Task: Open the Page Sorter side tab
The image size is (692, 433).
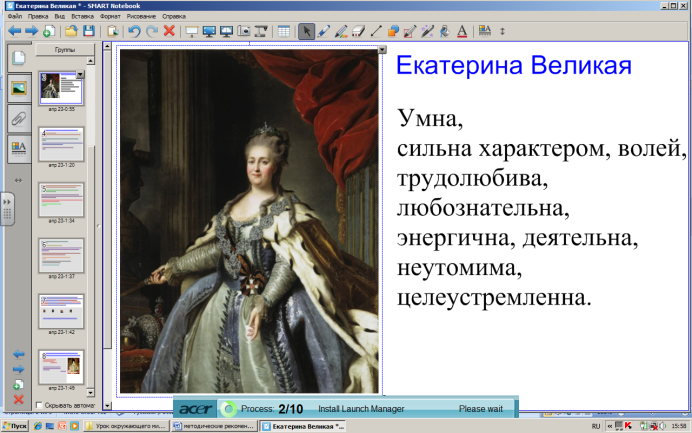Action: (x=19, y=58)
